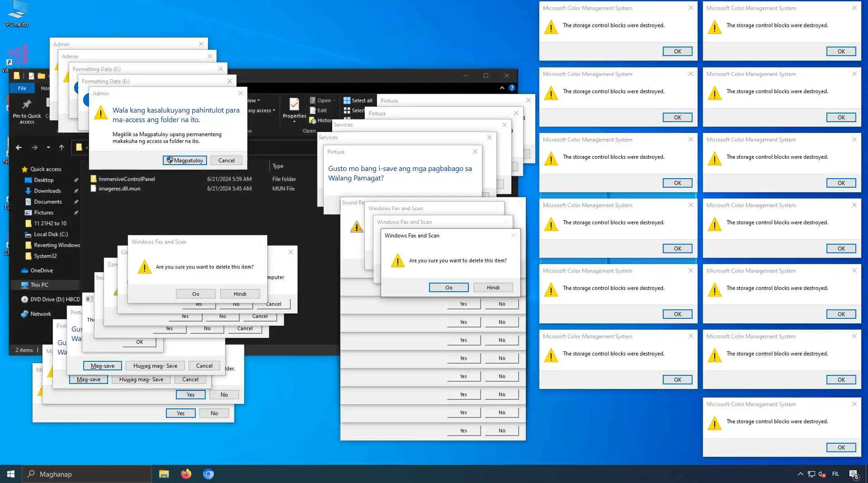Click the '2 items' status bar text
This screenshot has width=868, height=483.
(x=24, y=350)
